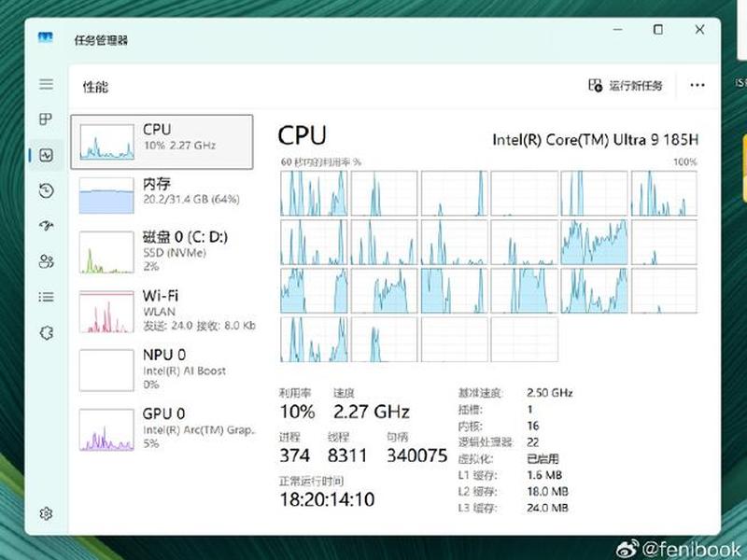Click the 运行新任务 button

[625, 85]
